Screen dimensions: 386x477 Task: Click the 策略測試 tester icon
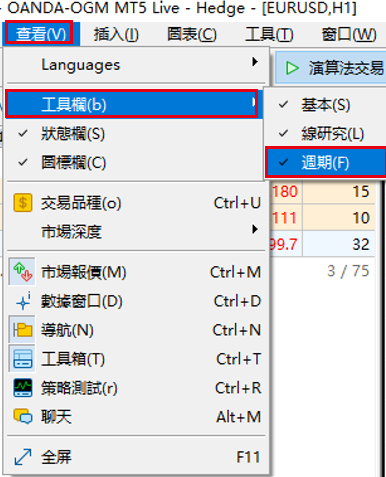click(23, 388)
